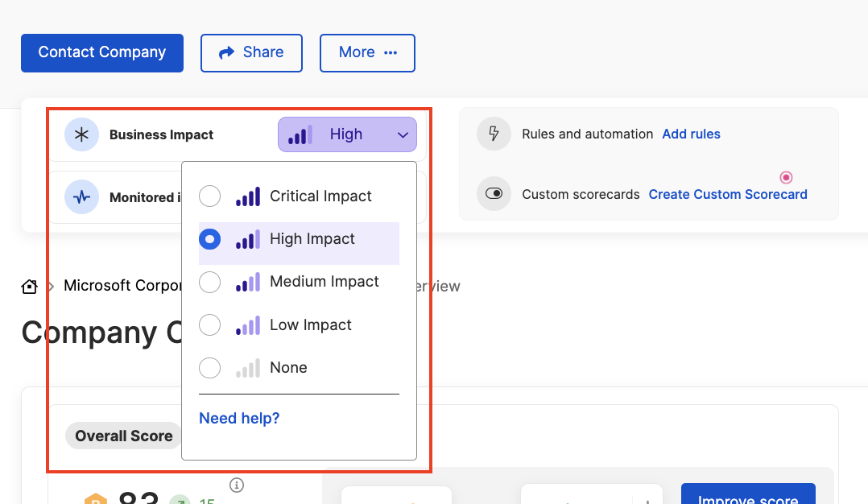Go to home via breadcrumb house icon
The width and height of the screenshot is (868, 504).
29,286
